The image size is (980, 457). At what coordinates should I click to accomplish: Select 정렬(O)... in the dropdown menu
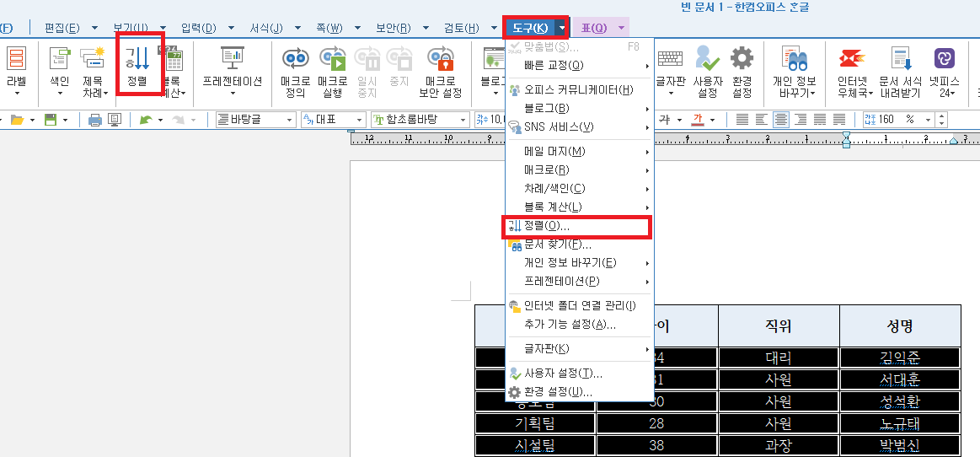[x=579, y=226]
